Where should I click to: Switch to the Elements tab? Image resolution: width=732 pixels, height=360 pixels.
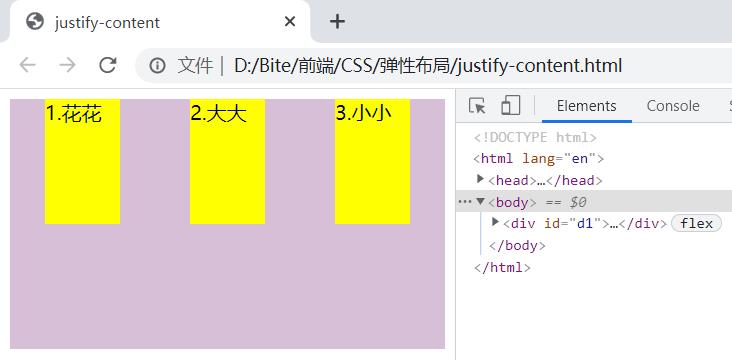[x=587, y=106]
